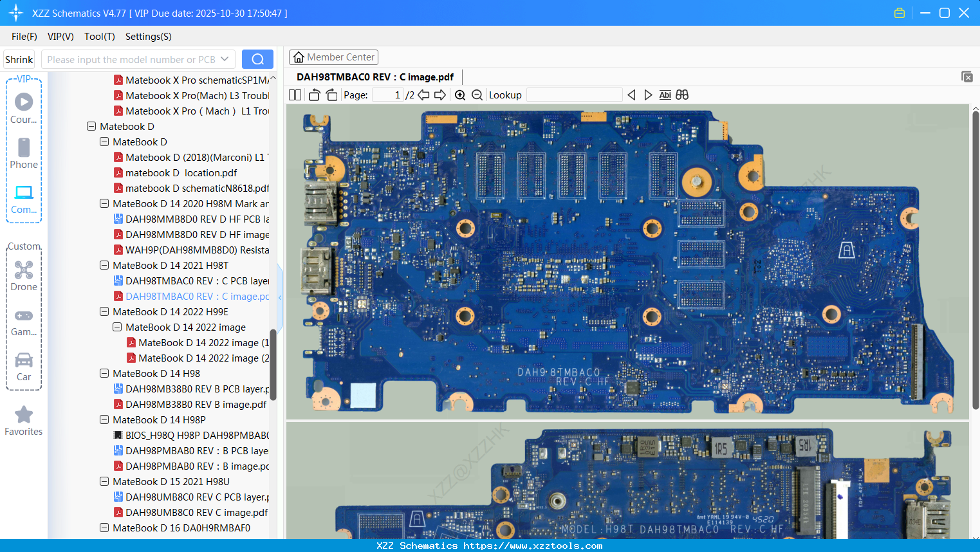
Task: Click the tree panel vertical scrollbar
Action: pyautogui.click(x=273, y=364)
